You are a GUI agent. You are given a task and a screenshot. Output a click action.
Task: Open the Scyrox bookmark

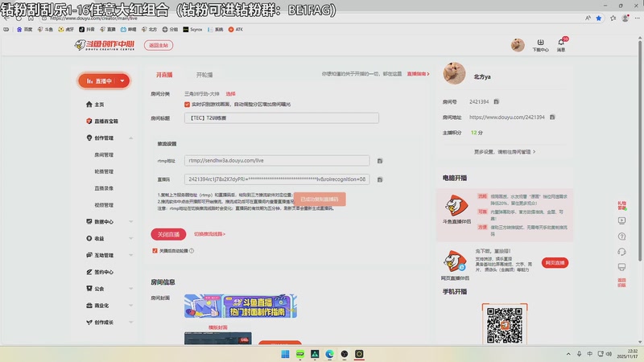(192, 30)
